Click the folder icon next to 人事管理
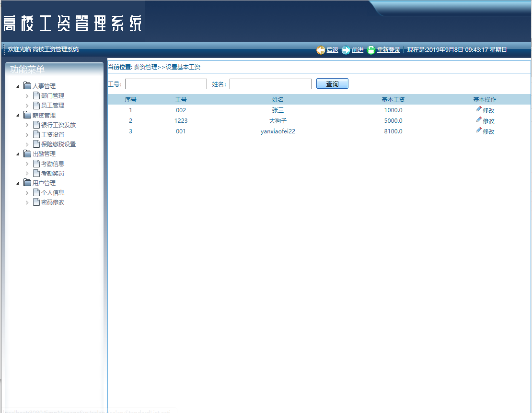Viewport: 532px width, 413px height. (x=27, y=85)
